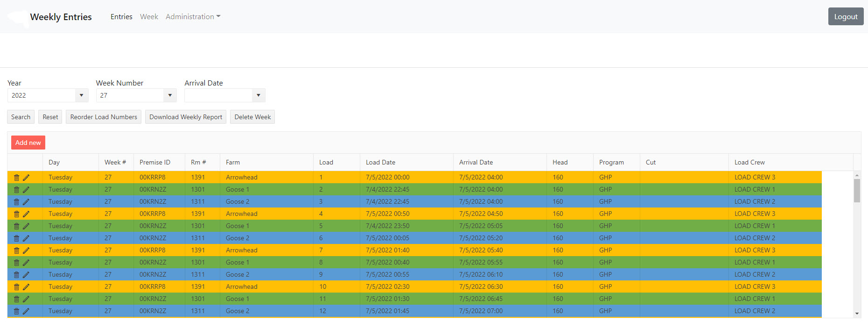This screenshot has height=322, width=868.
Task: Click the trash icon on Load 8 row
Action: pos(17,263)
